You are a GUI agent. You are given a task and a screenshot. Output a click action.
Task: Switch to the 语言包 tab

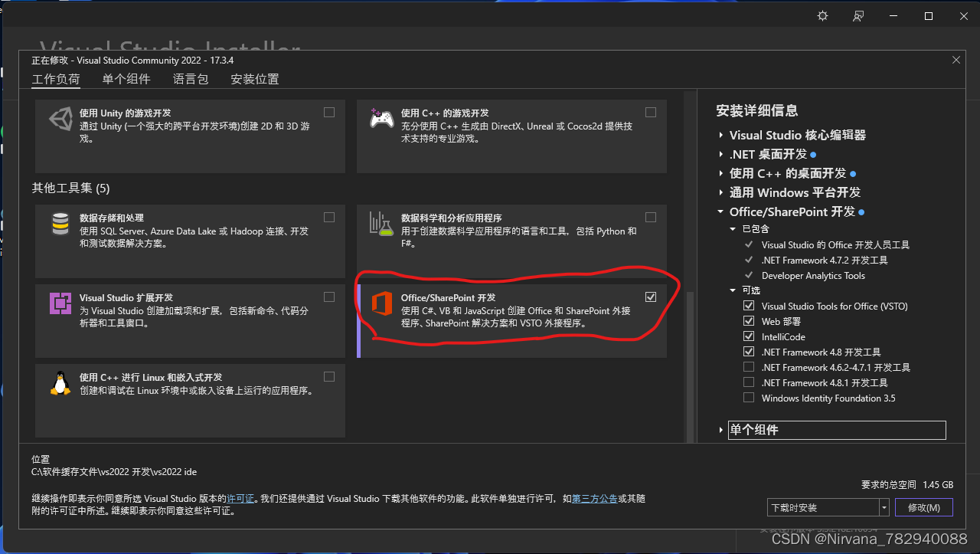click(x=191, y=79)
